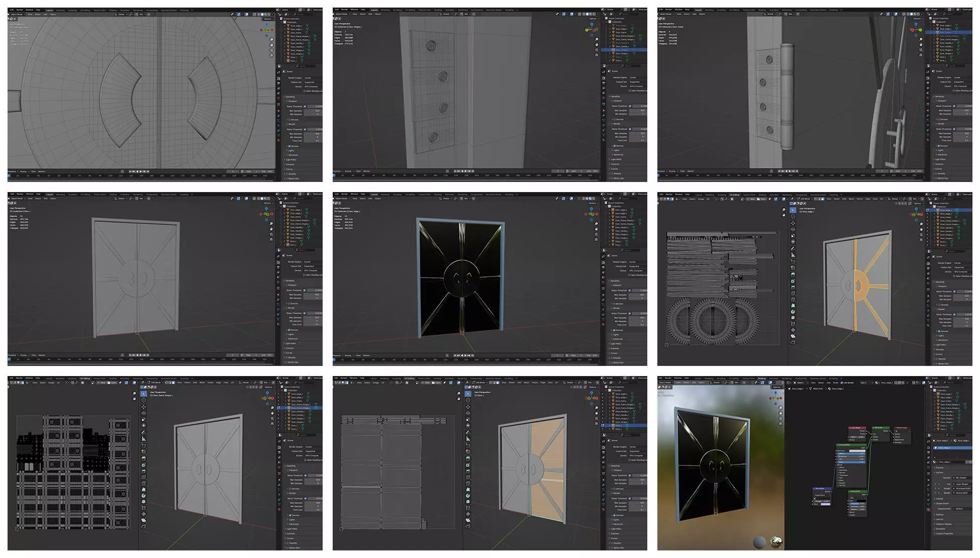The height and width of the screenshot is (558, 980).
Task: Switch to the Shading workspace tab in the bottom-right screenshot
Action: click(x=761, y=379)
